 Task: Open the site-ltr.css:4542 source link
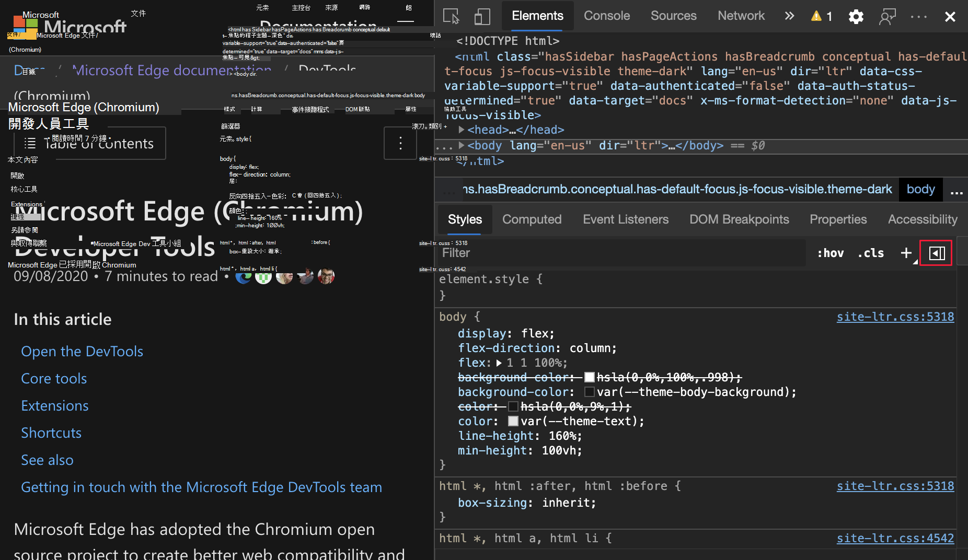[x=895, y=538]
